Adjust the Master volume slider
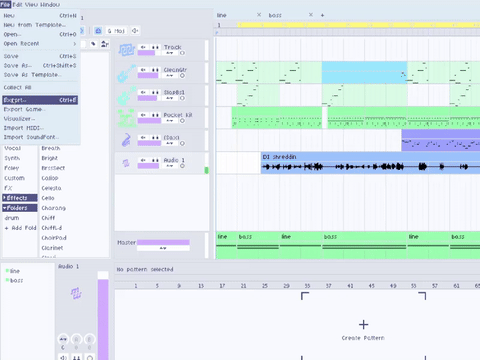Viewport: 480px width, 360px height. click(x=163, y=242)
